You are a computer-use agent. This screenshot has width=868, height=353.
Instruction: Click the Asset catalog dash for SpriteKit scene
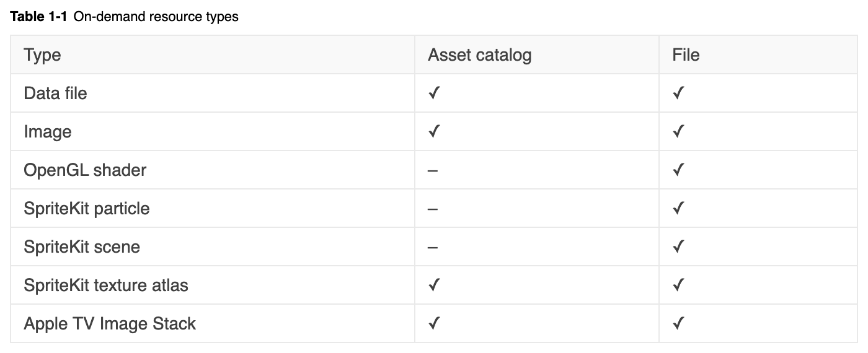click(x=433, y=247)
